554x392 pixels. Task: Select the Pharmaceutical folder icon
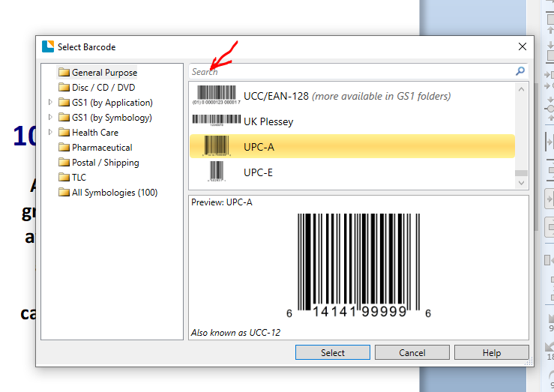tap(64, 148)
